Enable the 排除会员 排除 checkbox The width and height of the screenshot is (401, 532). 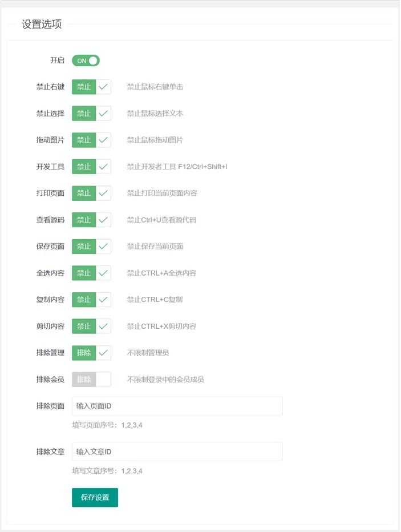pyautogui.click(x=91, y=380)
